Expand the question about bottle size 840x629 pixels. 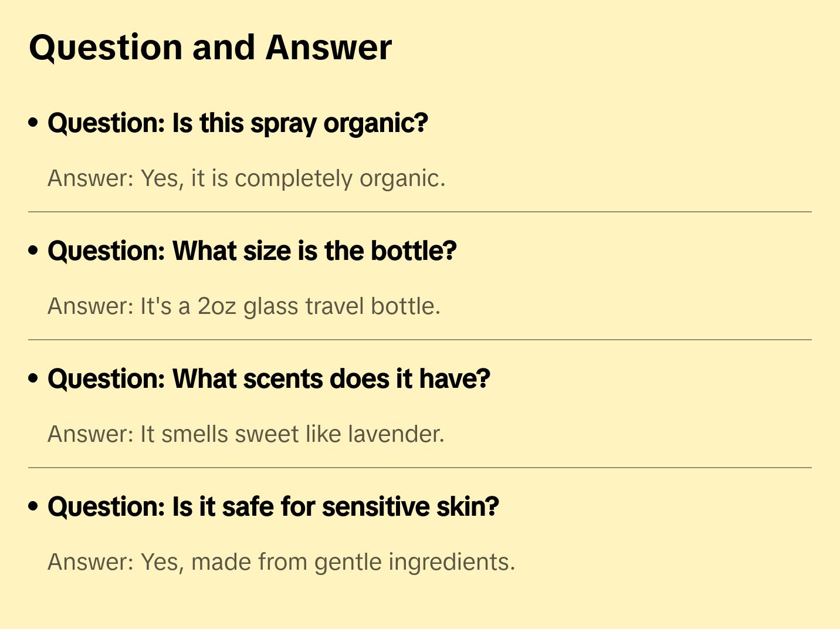252,251
